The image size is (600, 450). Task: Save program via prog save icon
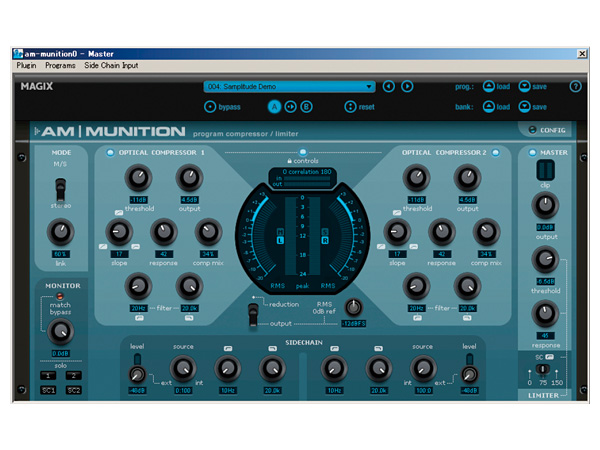[x=524, y=86]
